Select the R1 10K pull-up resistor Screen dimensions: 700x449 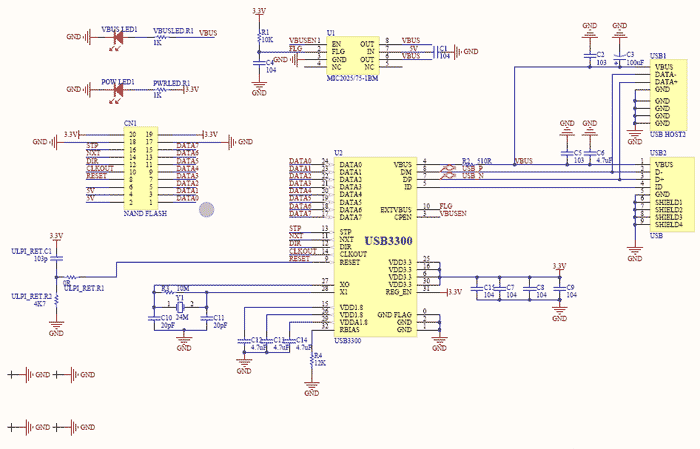click(259, 38)
